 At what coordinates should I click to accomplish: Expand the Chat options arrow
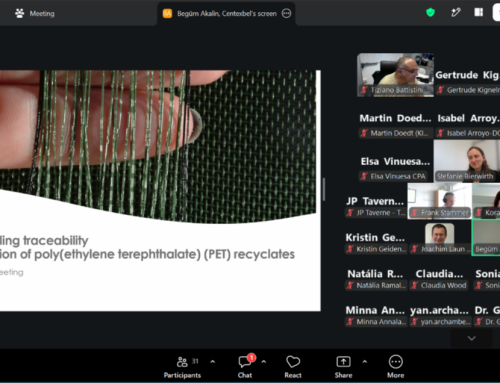click(x=264, y=362)
